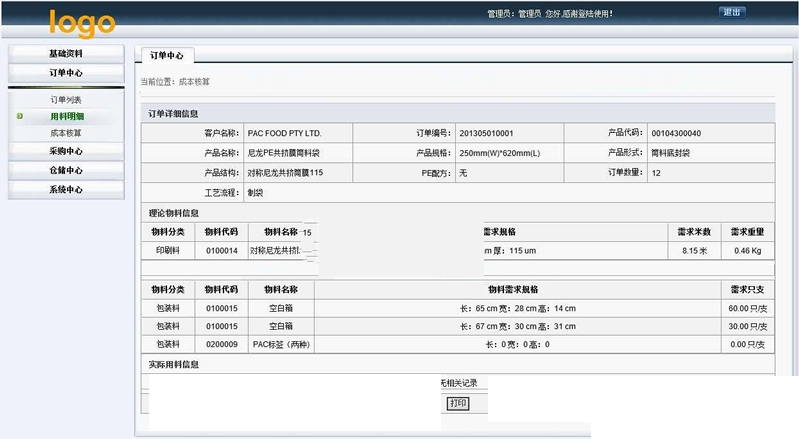Click material code 0200009 row
The height and width of the screenshot is (439, 799).
click(221, 344)
